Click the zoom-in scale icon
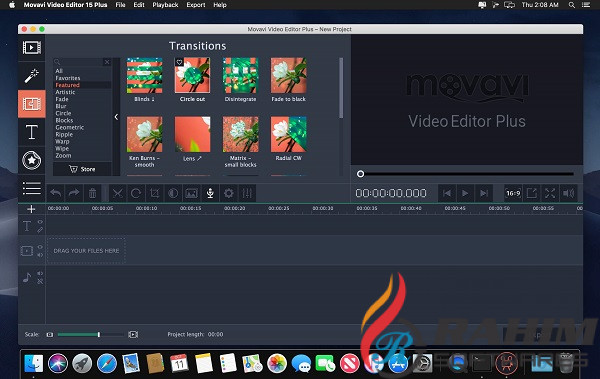Image resolution: width=600 pixels, height=379 pixels. pos(133,335)
